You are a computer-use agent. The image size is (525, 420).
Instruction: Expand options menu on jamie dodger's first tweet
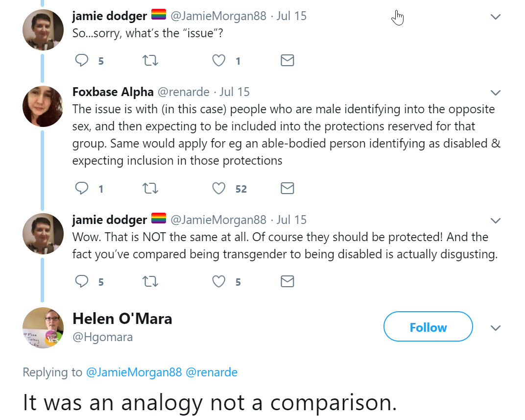click(x=496, y=16)
